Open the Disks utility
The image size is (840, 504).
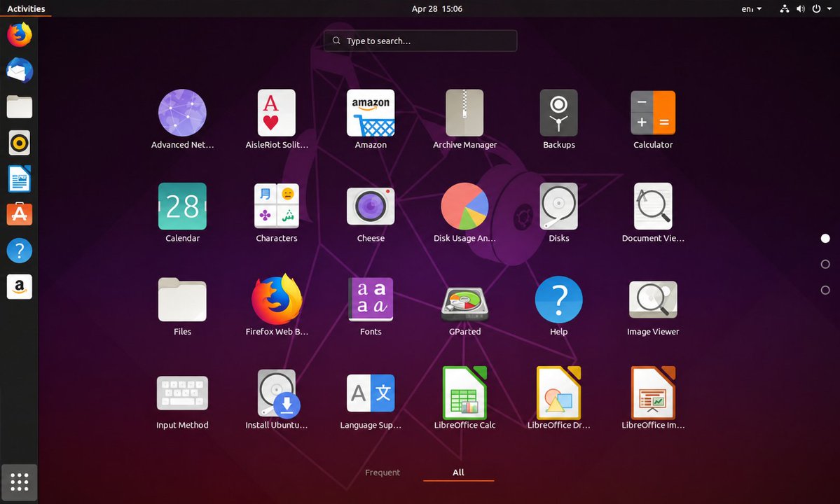pos(559,212)
